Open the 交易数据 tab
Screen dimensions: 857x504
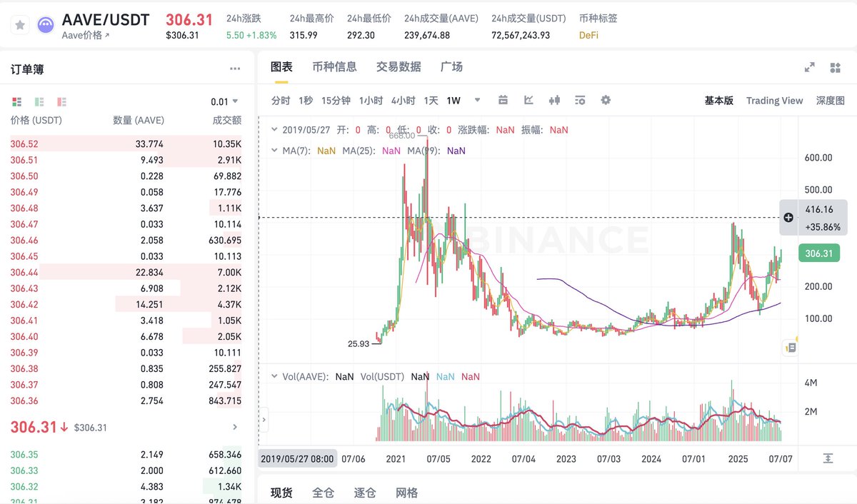click(399, 67)
